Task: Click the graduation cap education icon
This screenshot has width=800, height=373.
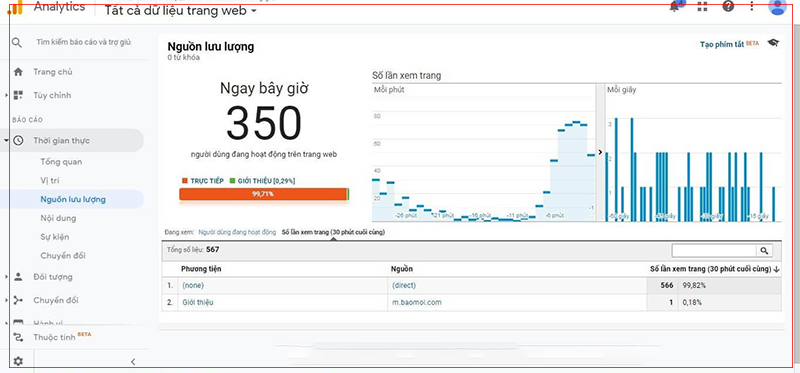Action: [773, 43]
